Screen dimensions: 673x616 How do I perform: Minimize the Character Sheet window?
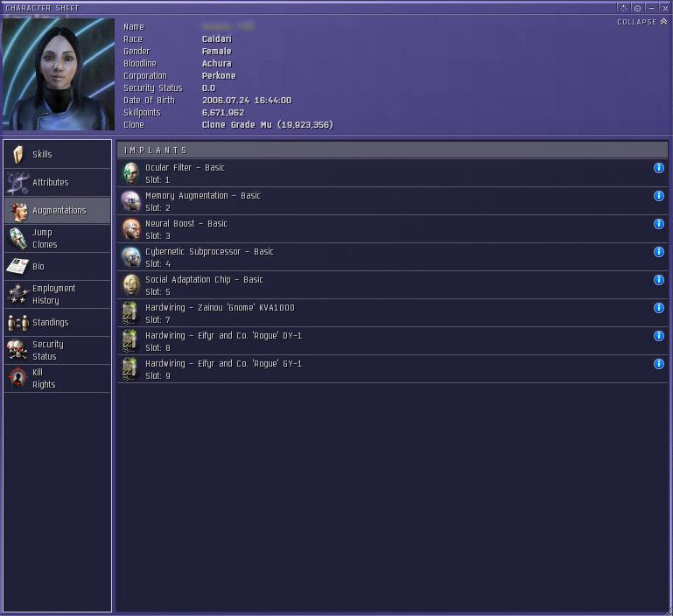(651, 8)
